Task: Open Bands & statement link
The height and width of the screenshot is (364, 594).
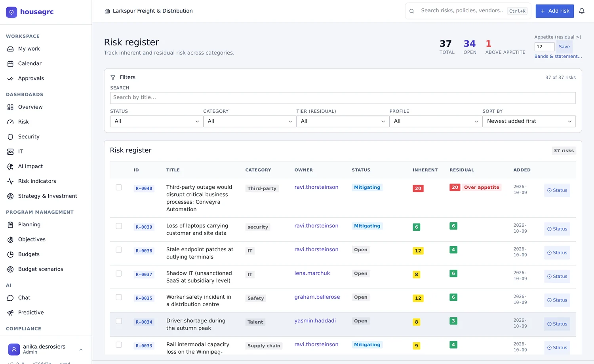Action: click(558, 56)
